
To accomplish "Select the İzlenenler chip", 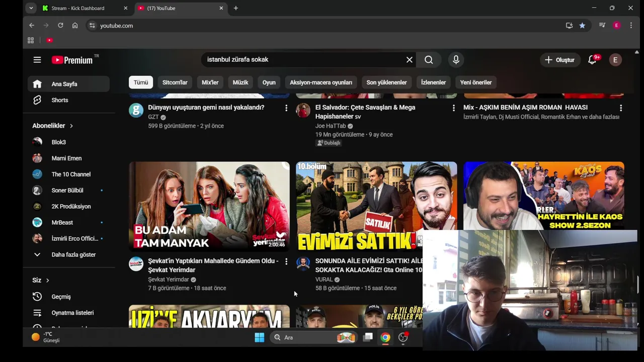I will [433, 82].
